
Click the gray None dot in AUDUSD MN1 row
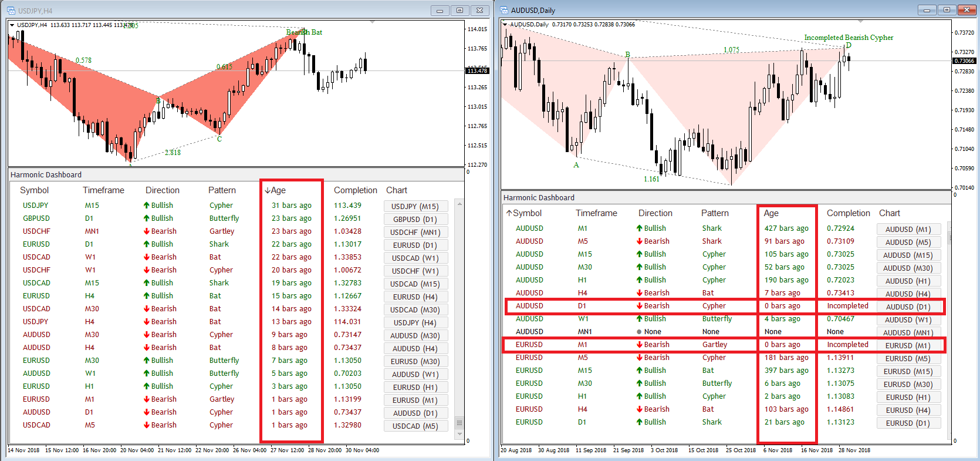point(640,332)
